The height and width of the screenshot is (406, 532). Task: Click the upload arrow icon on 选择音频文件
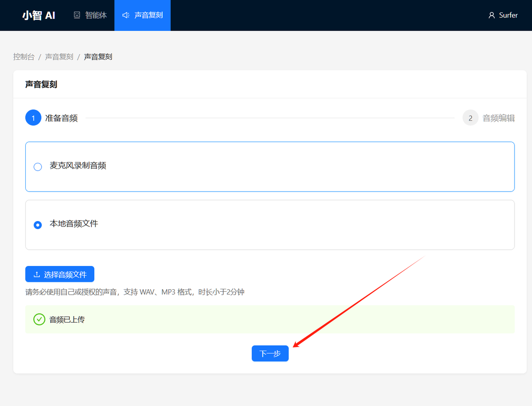[x=37, y=274]
